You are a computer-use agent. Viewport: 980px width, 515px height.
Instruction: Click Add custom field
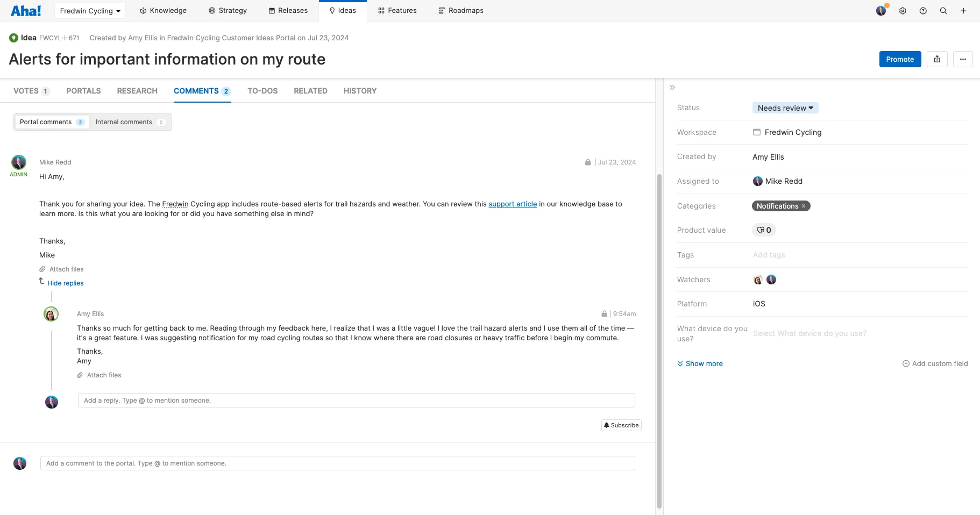point(935,364)
